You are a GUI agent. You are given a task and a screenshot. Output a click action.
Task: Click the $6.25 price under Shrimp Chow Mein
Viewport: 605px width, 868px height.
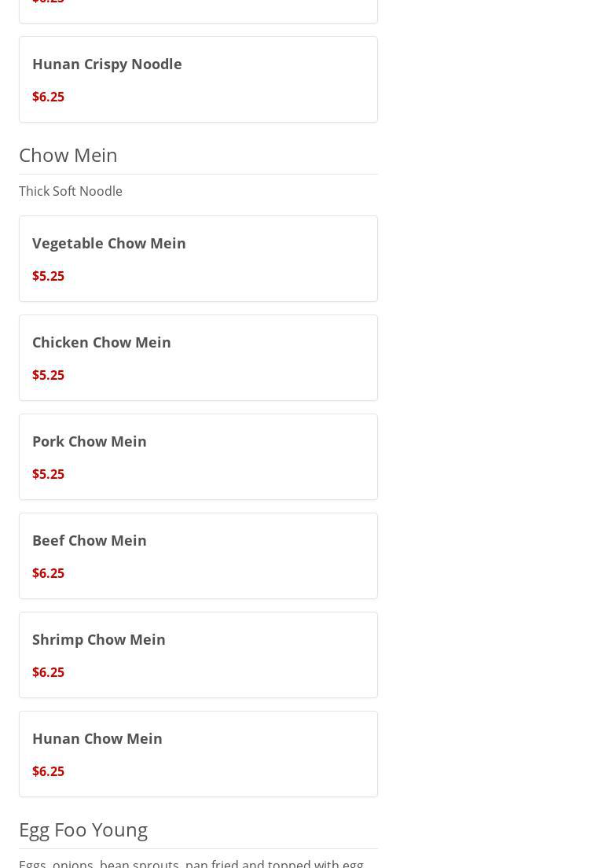pyautogui.click(x=48, y=672)
